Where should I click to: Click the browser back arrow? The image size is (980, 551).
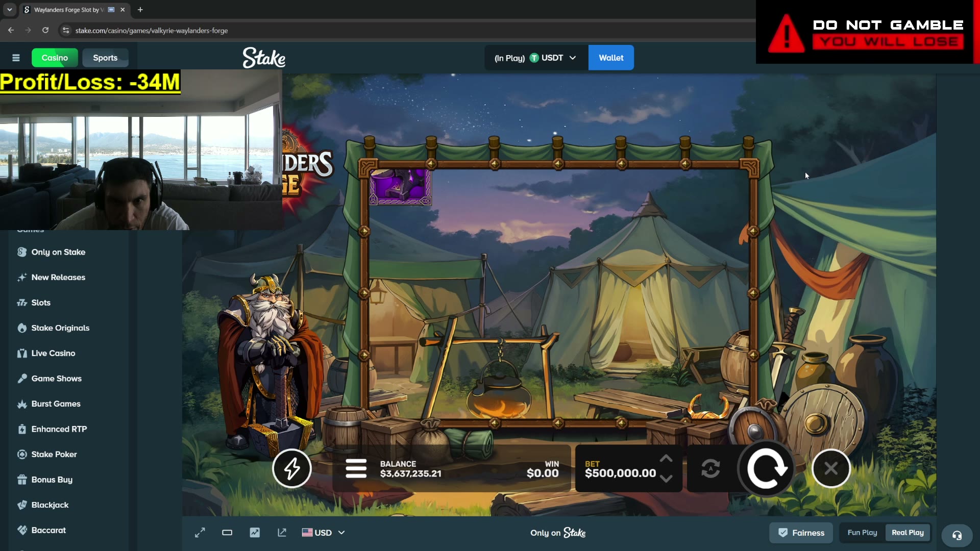click(11, 31)
